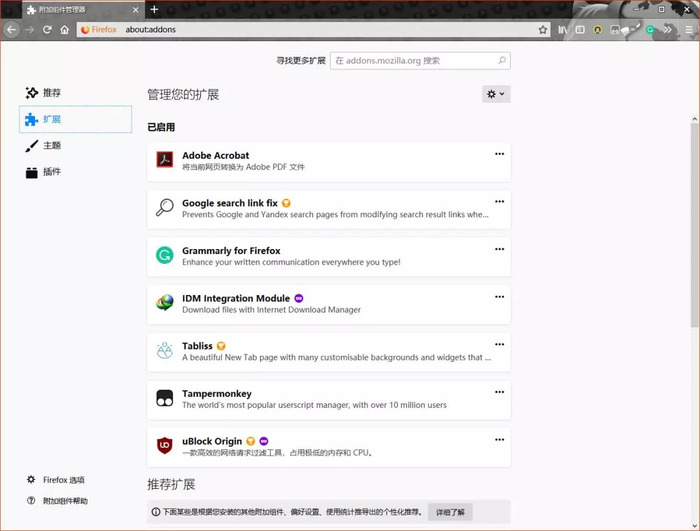This screenshot has height=531, width=700.
Task: Open the Firefox hamburger menu
Action: [x=689, y=30]
